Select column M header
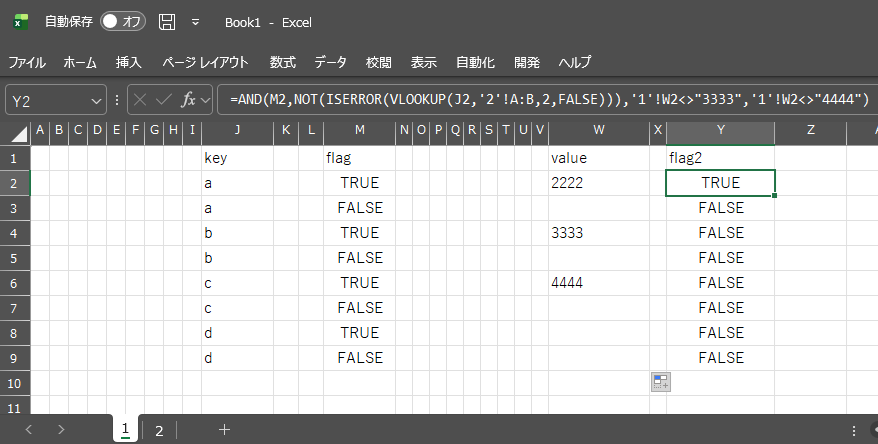The image size is (878, 444). click(359, 130)
